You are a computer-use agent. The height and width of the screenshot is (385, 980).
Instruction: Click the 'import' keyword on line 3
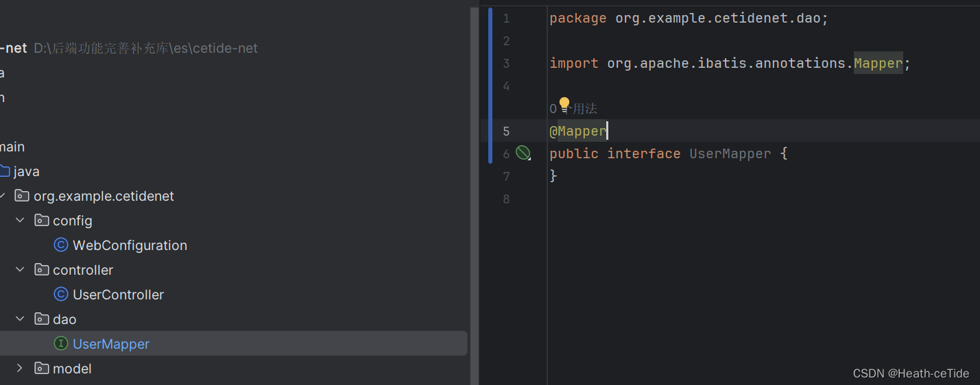[x=574, y=63]
